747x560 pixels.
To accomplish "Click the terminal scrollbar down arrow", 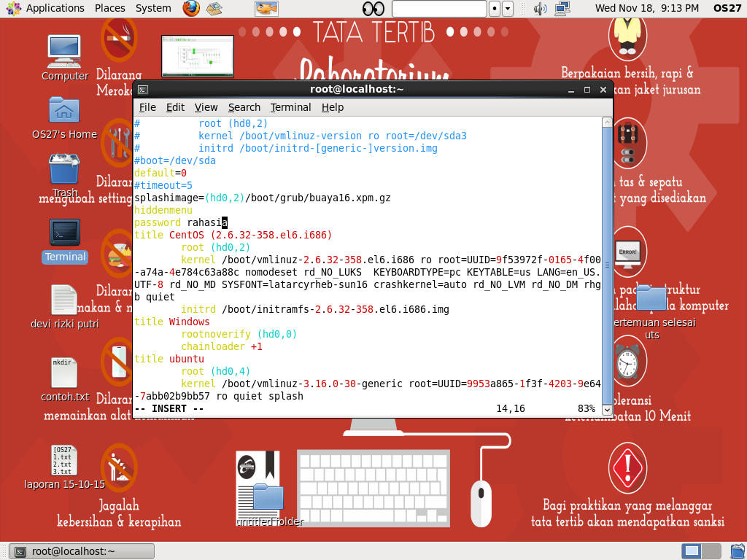I will [x=607, y=410].
